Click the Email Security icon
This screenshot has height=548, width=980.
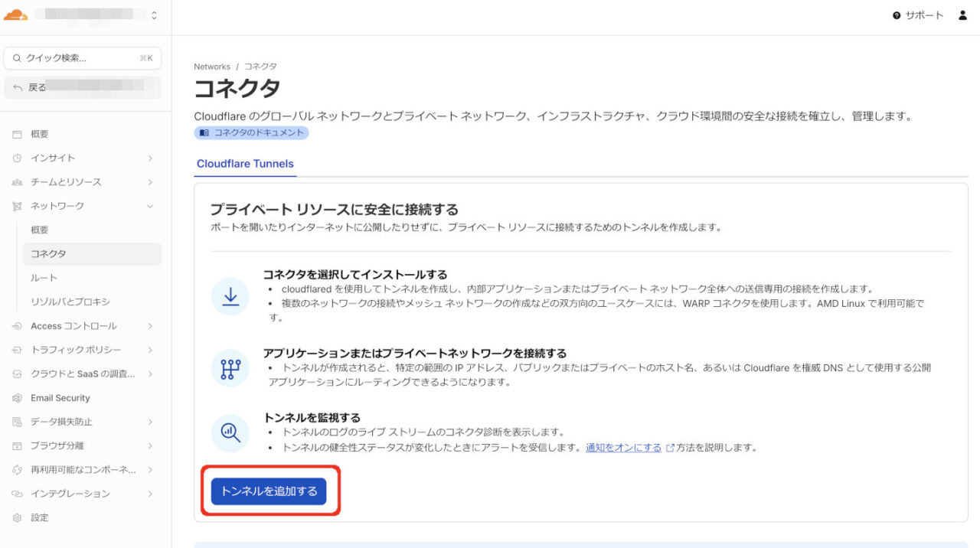pos(17,398)
